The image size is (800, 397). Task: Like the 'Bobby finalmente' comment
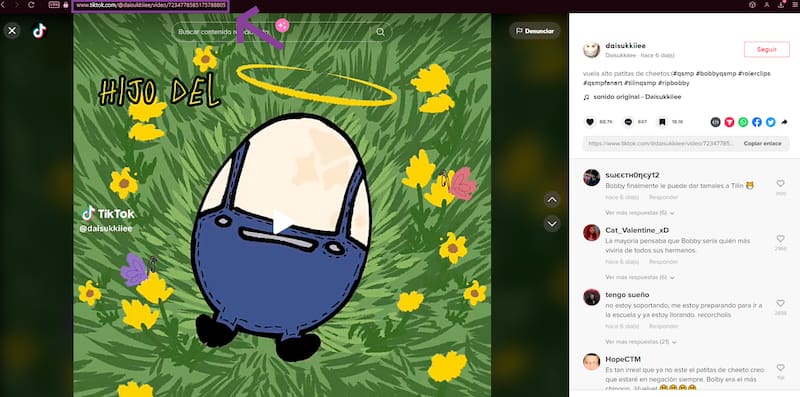780,183
